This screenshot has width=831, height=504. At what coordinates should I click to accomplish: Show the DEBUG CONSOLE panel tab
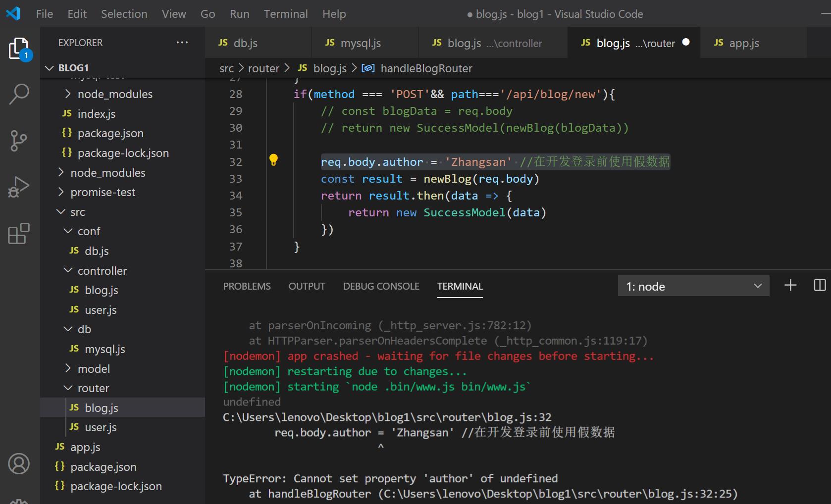pos(381,286)
